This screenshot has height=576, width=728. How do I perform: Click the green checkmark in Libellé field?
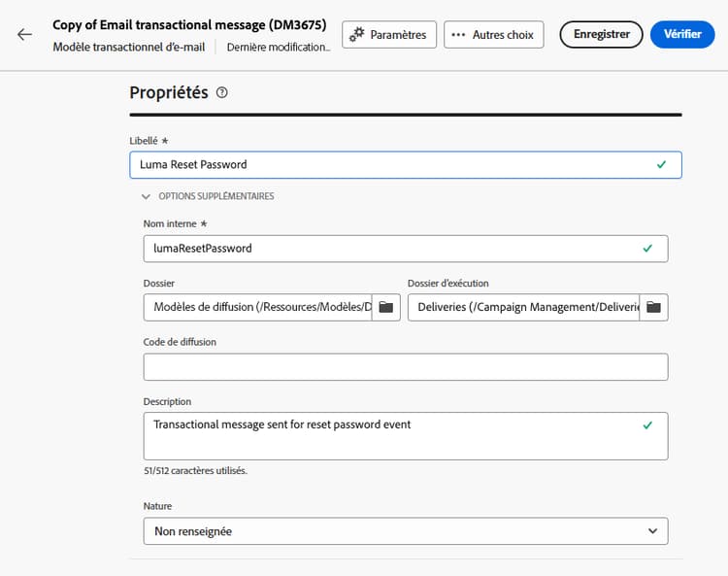pos(662,165)
